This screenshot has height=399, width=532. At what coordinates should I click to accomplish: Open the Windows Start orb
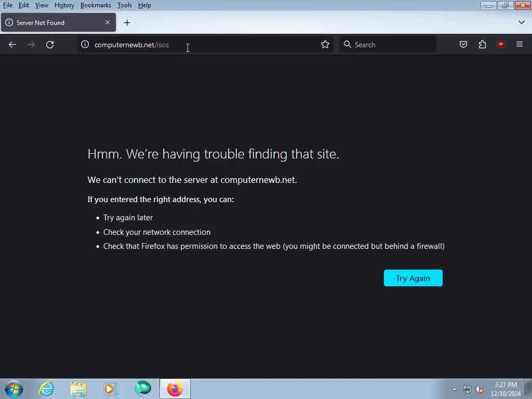[x=14, y=389]
